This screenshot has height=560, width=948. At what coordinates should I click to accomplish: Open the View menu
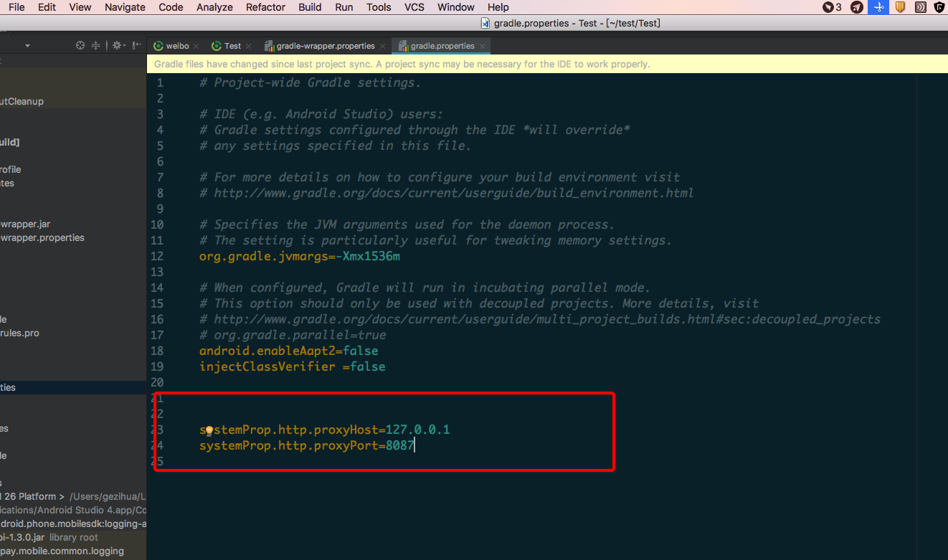click(80, 7)
